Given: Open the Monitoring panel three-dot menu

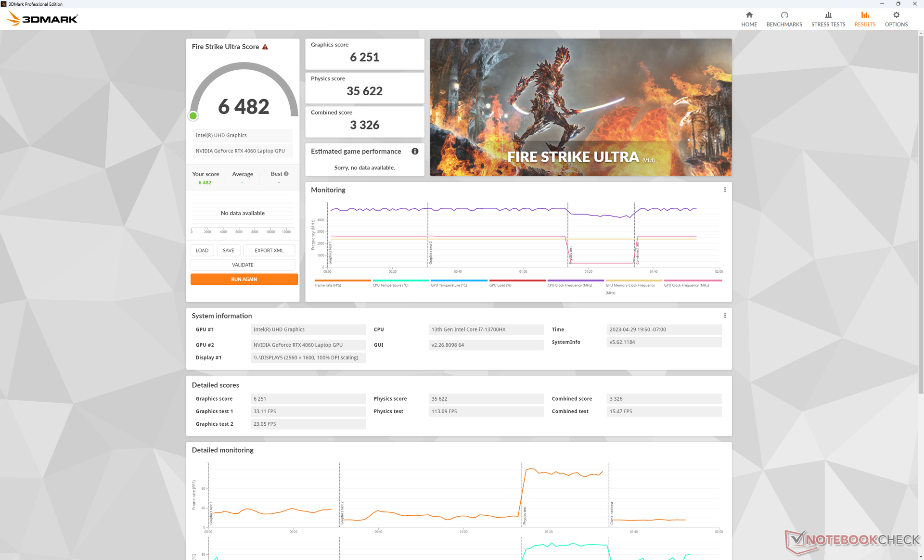Looking at the screenshot, I should click(x=725, y=190).
